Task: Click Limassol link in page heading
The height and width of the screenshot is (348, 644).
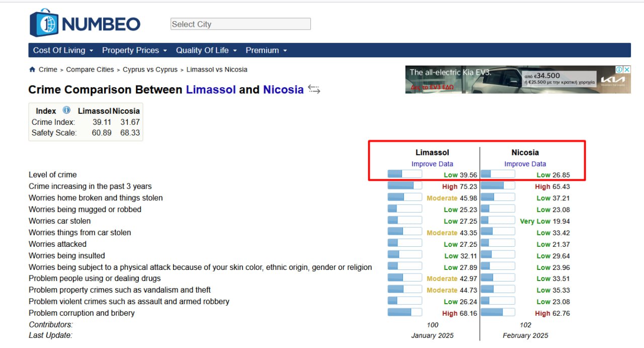Action: click(211, 90)
